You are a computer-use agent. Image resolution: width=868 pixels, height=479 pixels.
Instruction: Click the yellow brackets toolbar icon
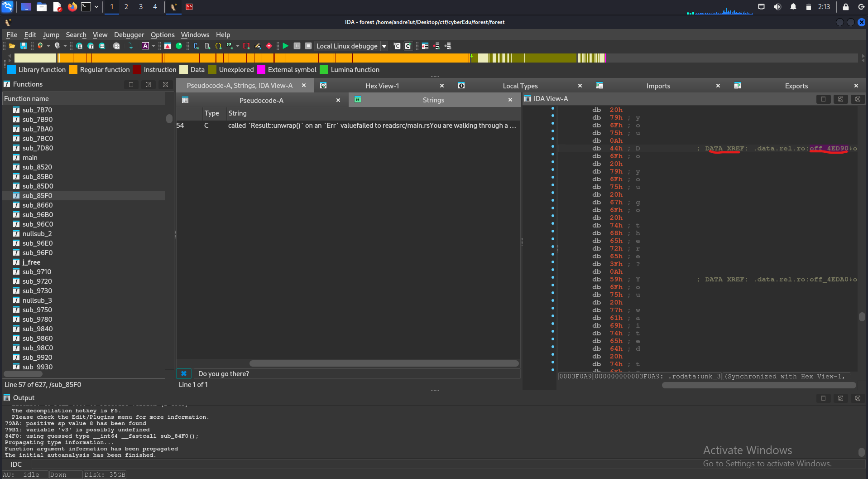coord(218,46)
